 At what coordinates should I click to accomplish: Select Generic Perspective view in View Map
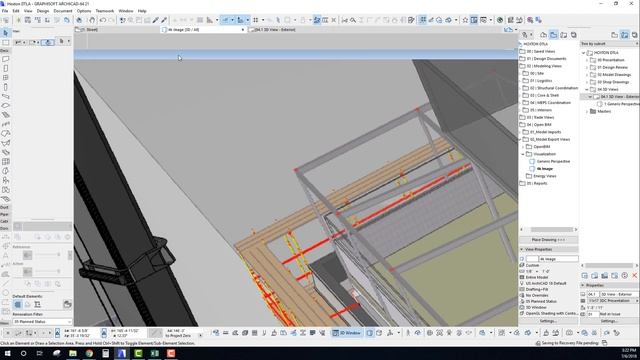point(553,162)
